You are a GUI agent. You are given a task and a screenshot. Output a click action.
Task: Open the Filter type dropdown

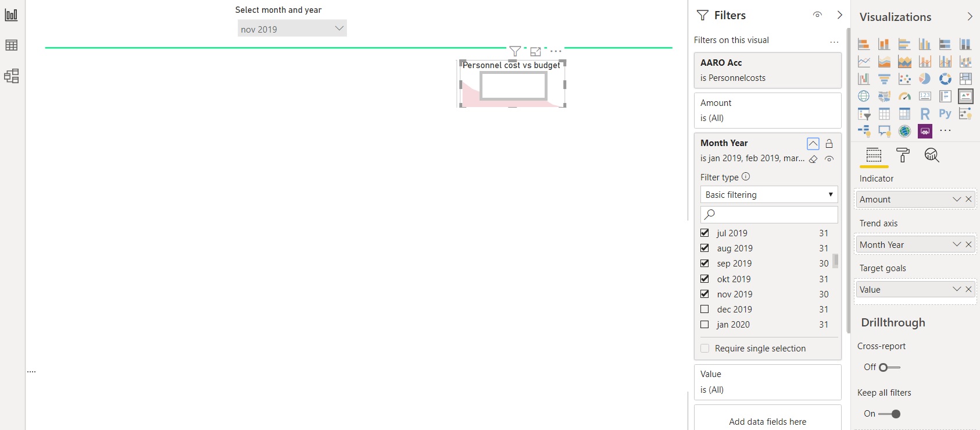pyautogui.click(x=769, y=194)
